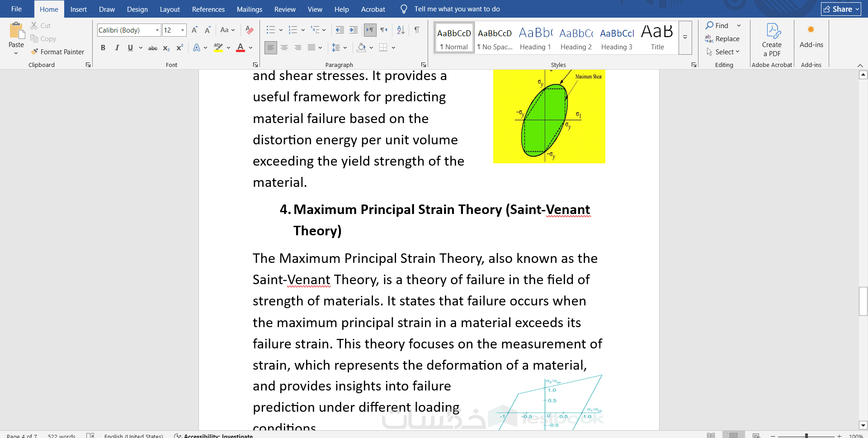The image size is (868, 438).
Task: Toggle Italic formatting
Action: tap(117, 48)
